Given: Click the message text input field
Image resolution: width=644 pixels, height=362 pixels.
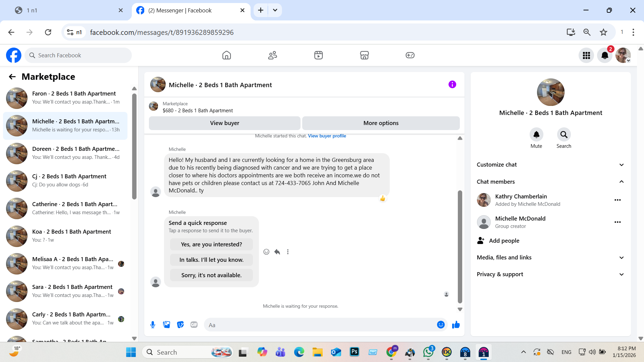Looking at the screenshot, I should tap(319, 325).
